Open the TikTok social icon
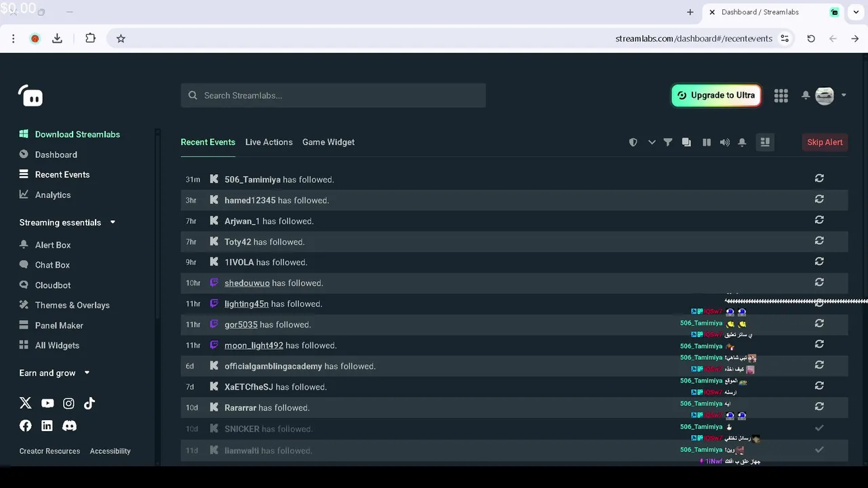Viewport: 868px width, 488px height. coord(90,403)
